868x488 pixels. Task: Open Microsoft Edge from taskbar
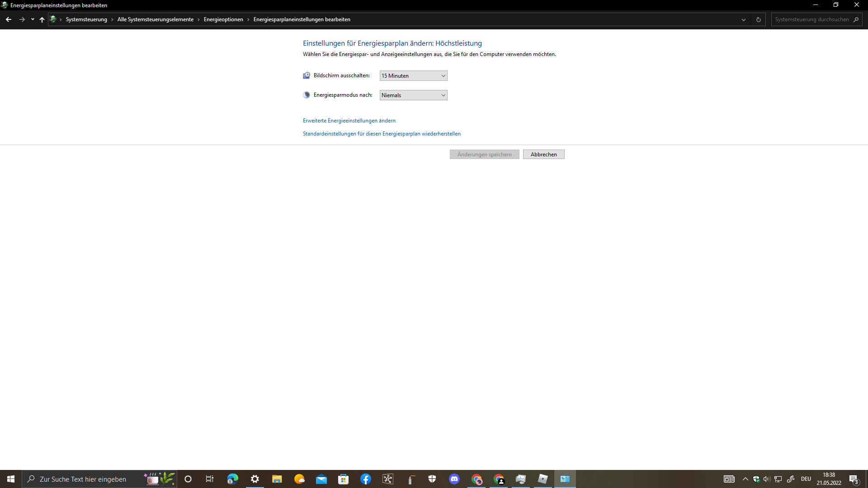click(x=232, y=479)
